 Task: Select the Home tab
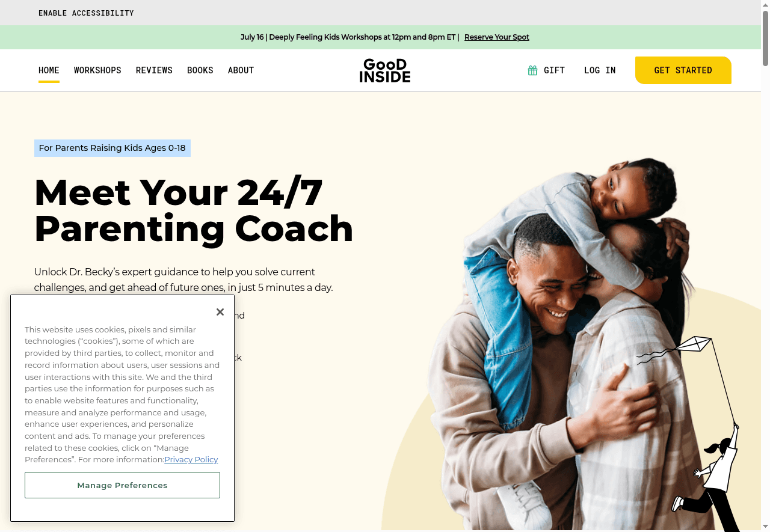coord(49,70)
